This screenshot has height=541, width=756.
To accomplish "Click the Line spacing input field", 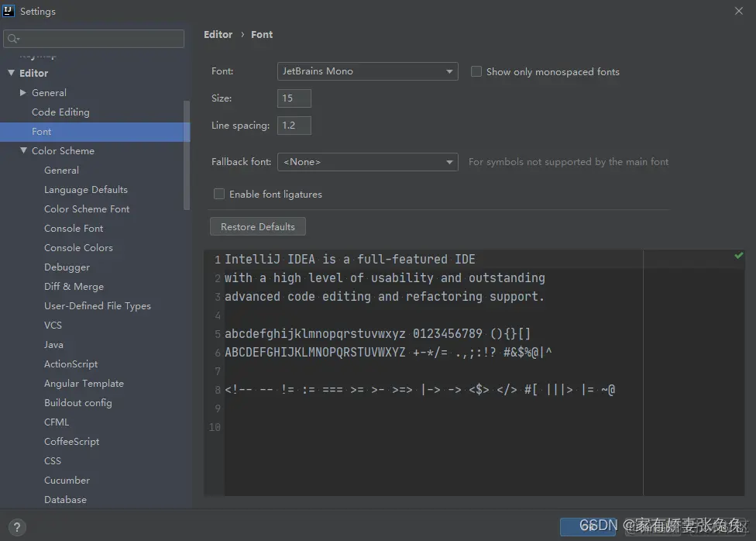I will tap(294, 126).
